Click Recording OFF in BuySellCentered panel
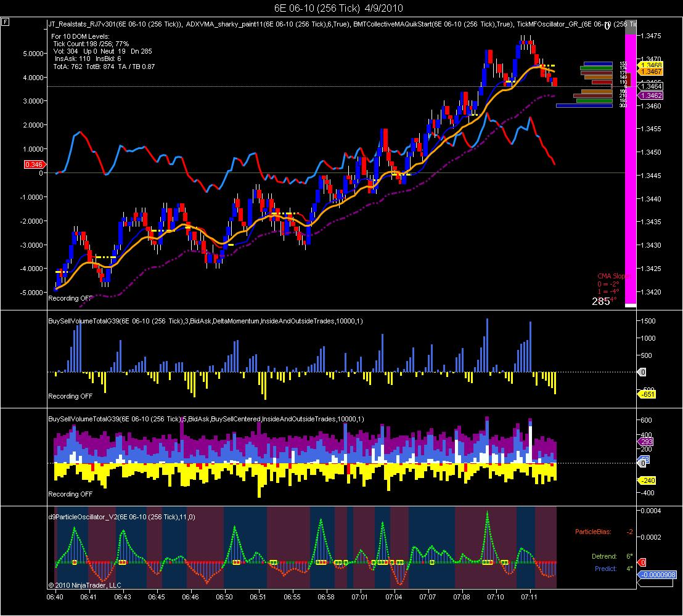Screen dimensions: 683x616 [x=70, y=495]
